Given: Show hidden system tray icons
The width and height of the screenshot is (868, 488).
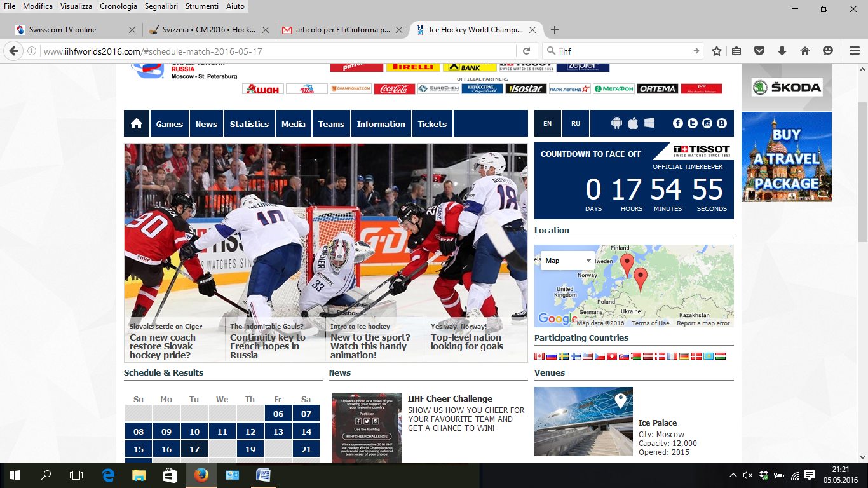Looking at the screenshot, I should [x=733, y=475].
